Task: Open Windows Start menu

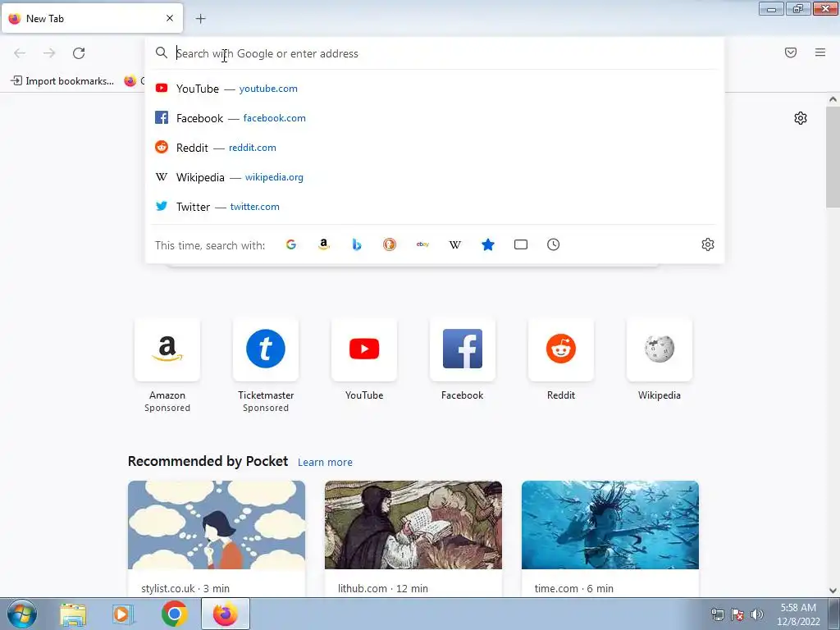Action: tap(21, 614)
